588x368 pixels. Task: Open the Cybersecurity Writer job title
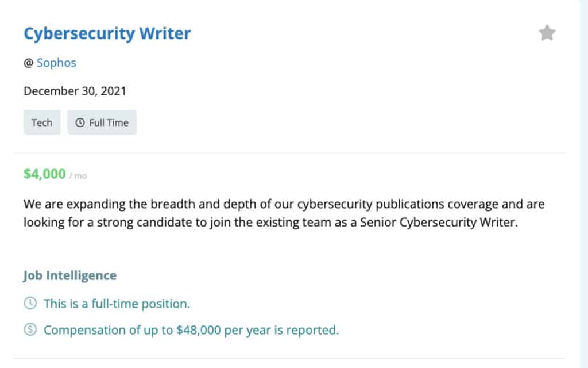107,33
